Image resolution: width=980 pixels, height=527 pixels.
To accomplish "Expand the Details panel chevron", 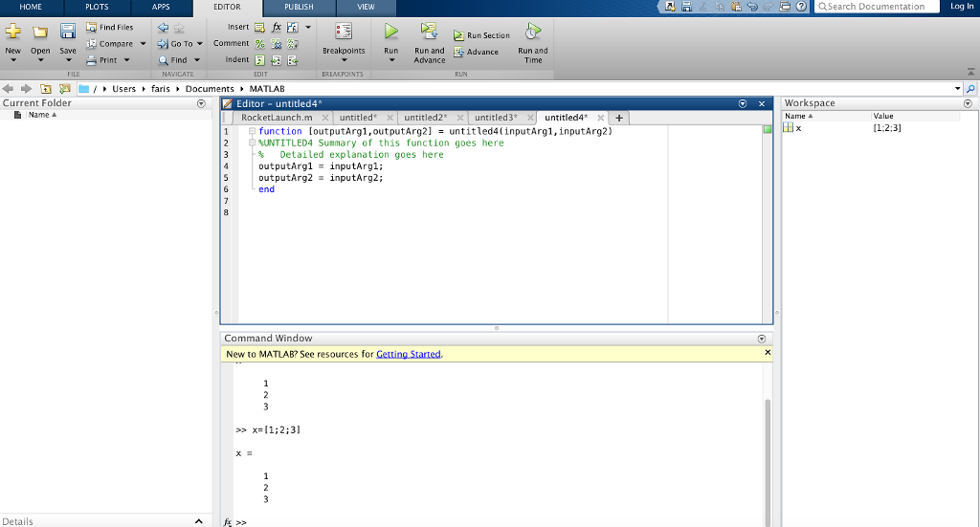I will coord(198,521).
